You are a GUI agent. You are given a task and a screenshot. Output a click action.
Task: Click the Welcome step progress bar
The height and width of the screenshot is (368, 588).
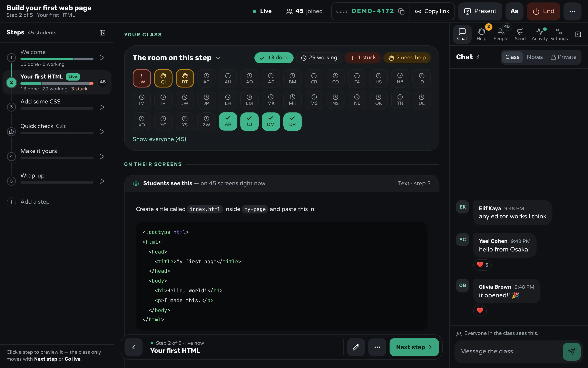tap(57, 59)
